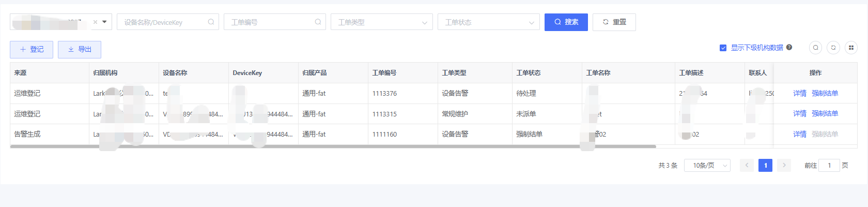This screenshot has width=868, height=207.
Task: Expand the 工单类型 dropdown
Action: coord(382,22)
